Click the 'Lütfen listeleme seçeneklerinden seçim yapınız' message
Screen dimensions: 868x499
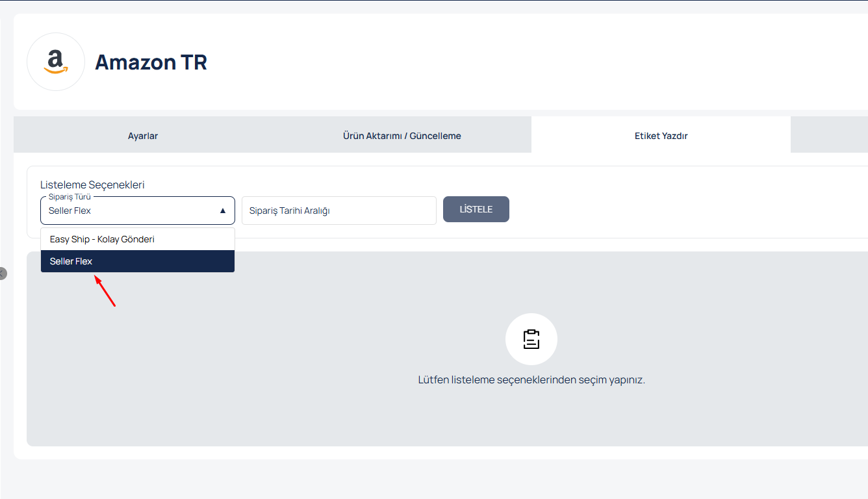(531, 379)
